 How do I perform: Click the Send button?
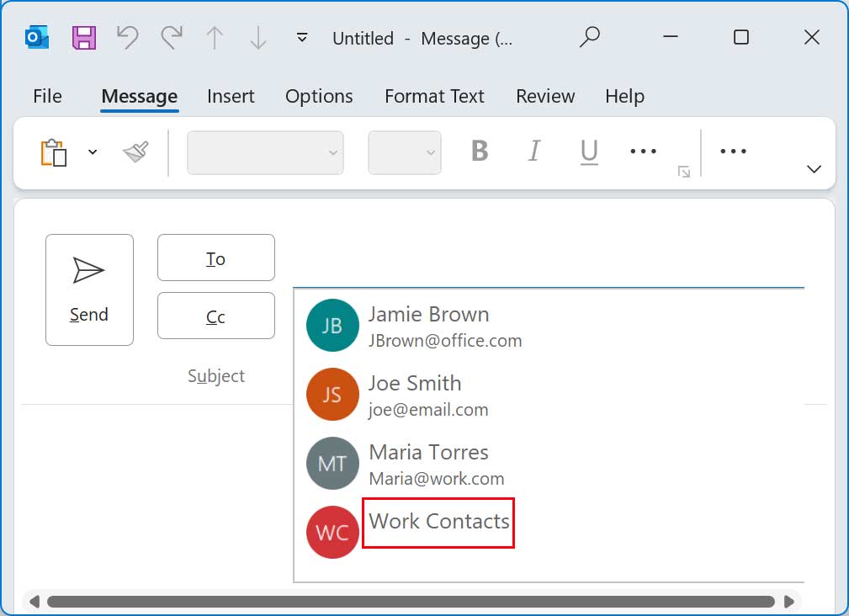click(89, 289)
